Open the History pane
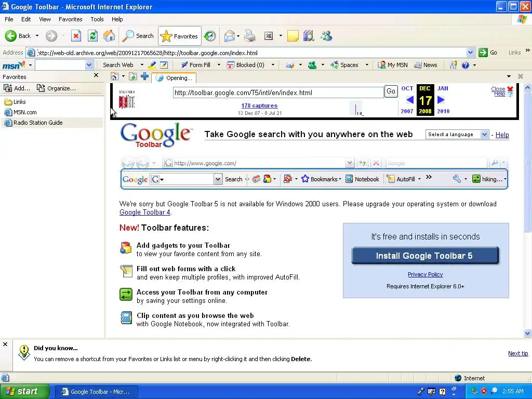532x399 pixels. click(x=210, y=36)
